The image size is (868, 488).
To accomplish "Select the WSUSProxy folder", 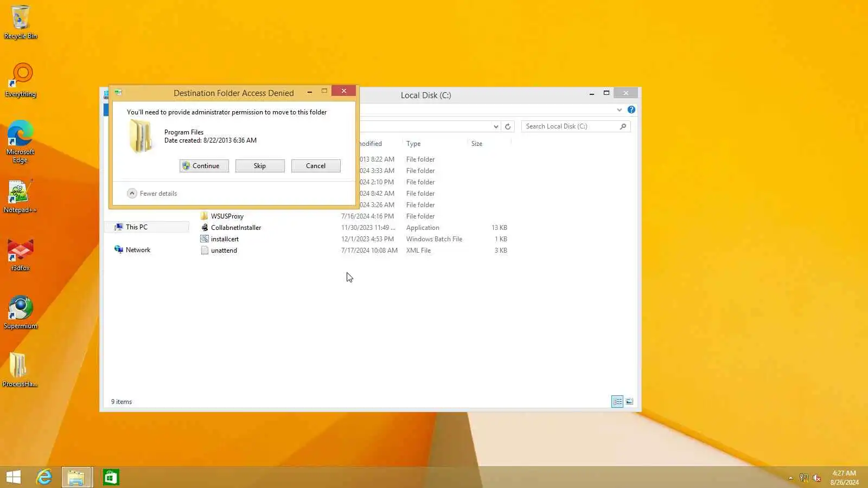I will coord(227,216).
